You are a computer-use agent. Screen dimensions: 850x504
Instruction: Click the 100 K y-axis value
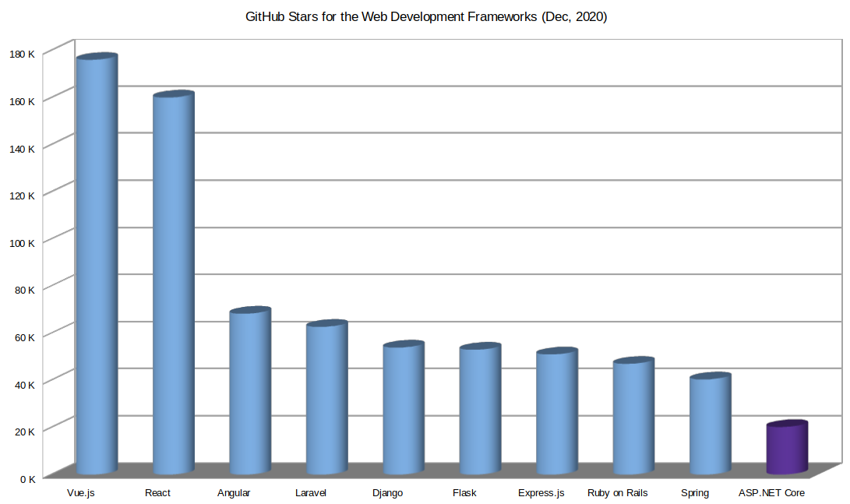(23, 243)
